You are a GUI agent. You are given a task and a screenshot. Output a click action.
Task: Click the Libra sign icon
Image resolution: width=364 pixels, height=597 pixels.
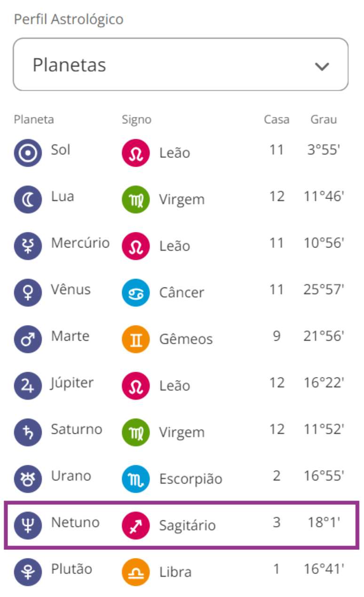(135, 573)
